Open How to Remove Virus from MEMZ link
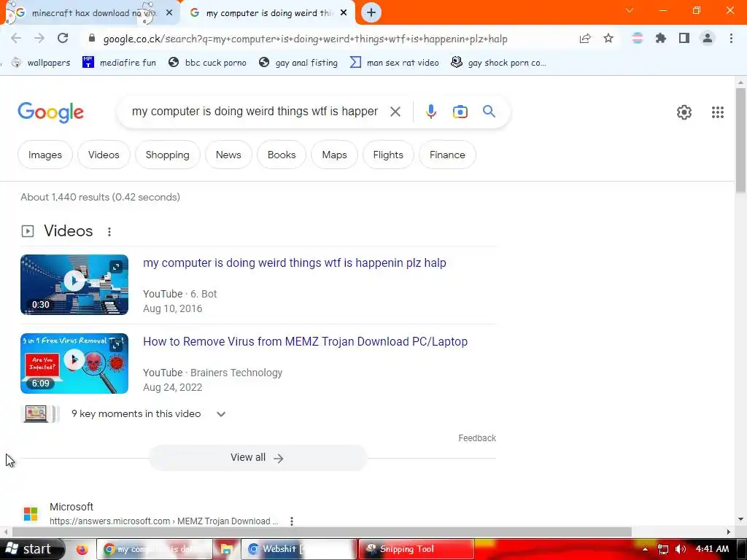The image size is (747, 560). 306,341
